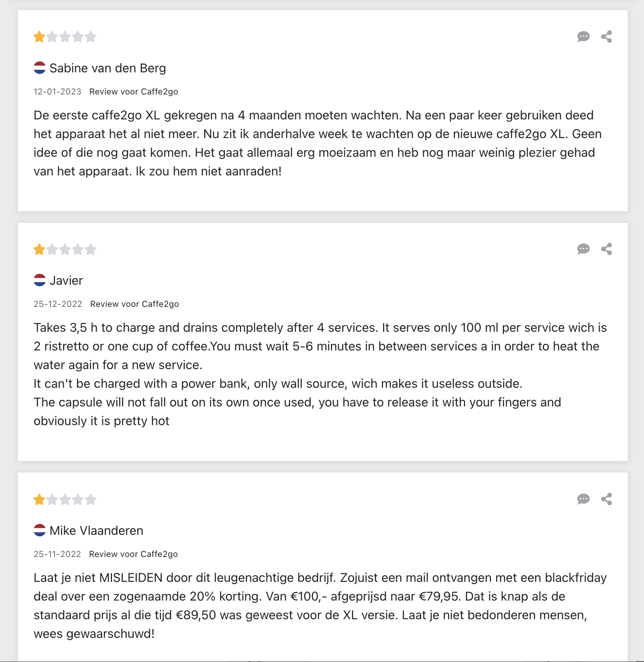The image size is (644, 662).
Task: Open comments on Javier's review
Action: (583, 249)
